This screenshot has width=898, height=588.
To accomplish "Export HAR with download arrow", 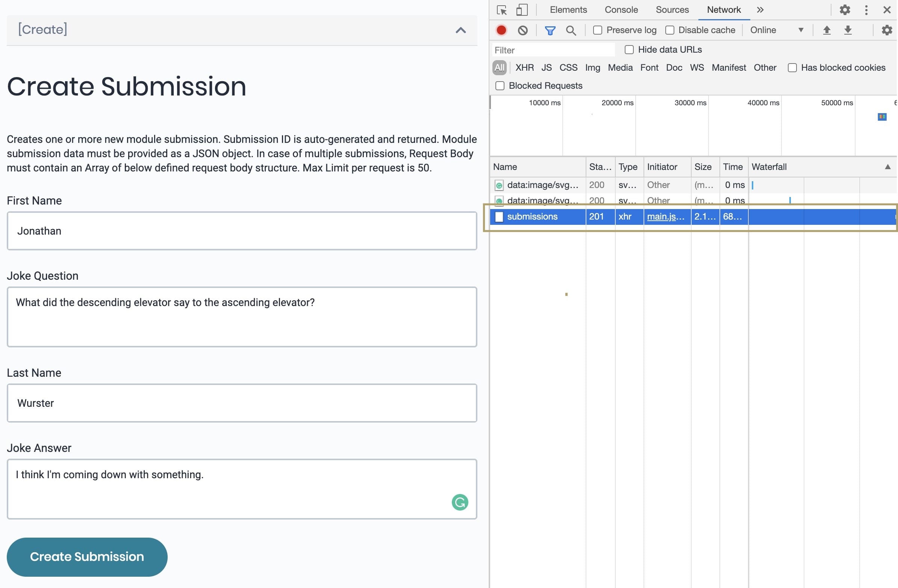I will [848, 30].
